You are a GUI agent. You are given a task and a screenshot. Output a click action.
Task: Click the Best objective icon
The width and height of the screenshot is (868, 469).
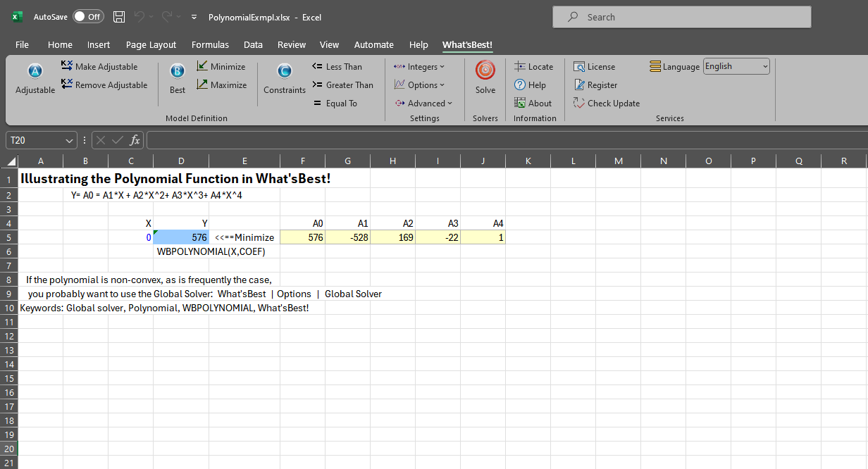coord(178,72)
